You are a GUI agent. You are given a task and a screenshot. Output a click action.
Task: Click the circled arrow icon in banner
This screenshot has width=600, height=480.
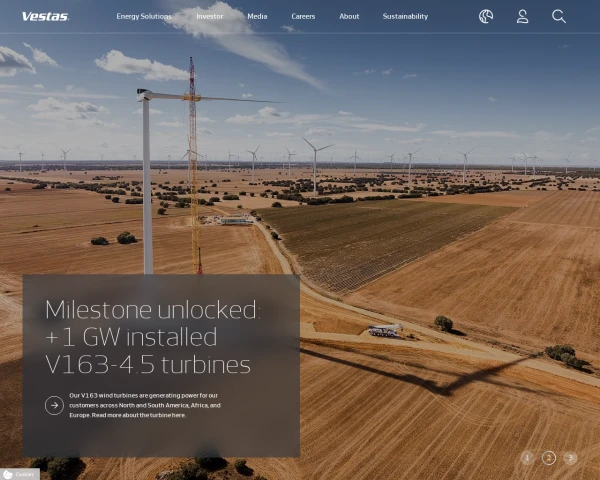54,405
